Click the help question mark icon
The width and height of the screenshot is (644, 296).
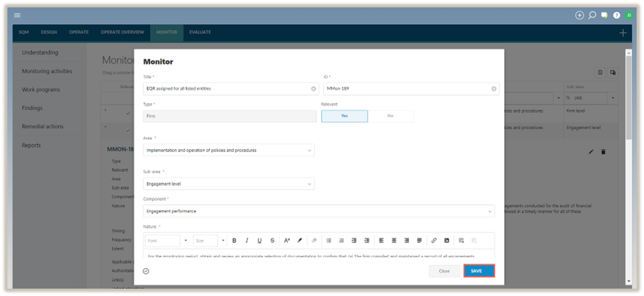[616, 15]
